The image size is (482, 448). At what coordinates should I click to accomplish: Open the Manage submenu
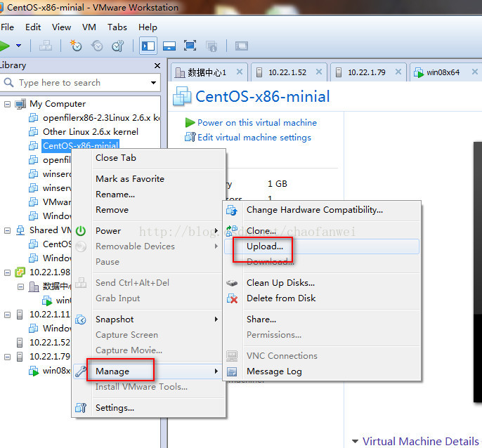148,371
